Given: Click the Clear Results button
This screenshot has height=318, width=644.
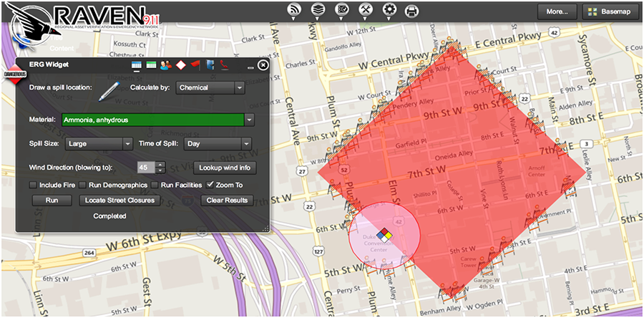Looking at the screenshot, I should point(227,201).
